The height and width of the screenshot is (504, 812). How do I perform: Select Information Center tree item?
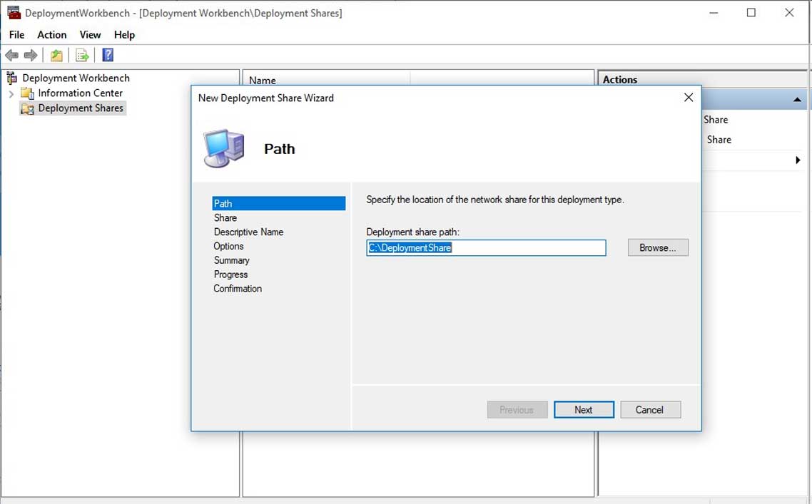[80, 93]
